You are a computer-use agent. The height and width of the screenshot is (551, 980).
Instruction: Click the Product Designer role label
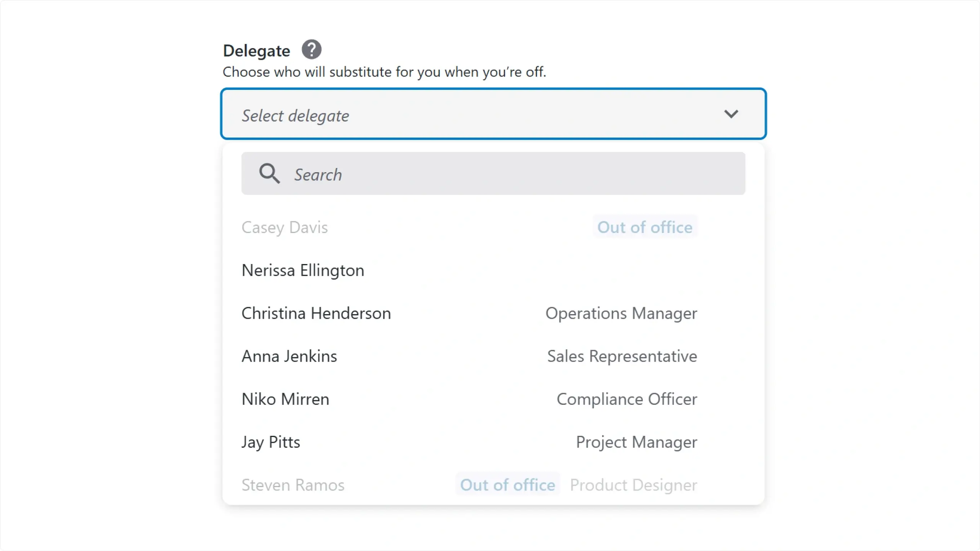(634, 485)
